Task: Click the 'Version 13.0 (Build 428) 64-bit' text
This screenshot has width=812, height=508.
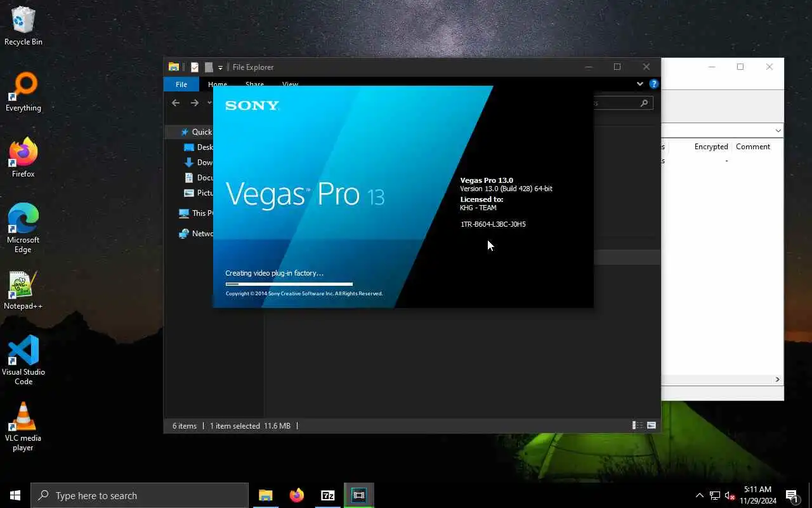Action: [506, 189]
